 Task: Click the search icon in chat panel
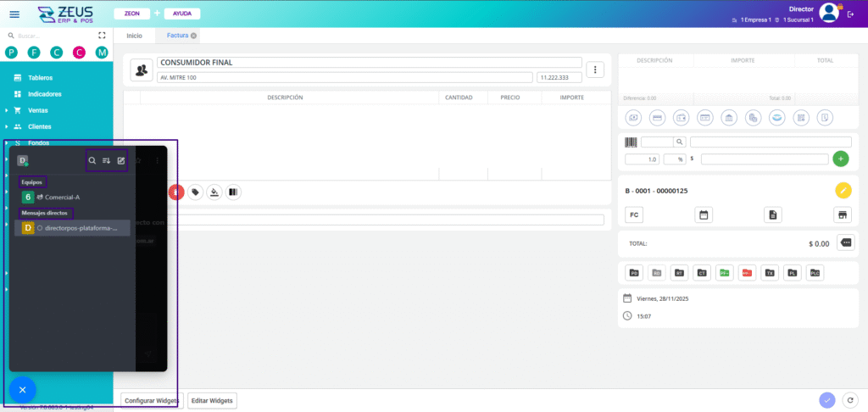(92, 160)
